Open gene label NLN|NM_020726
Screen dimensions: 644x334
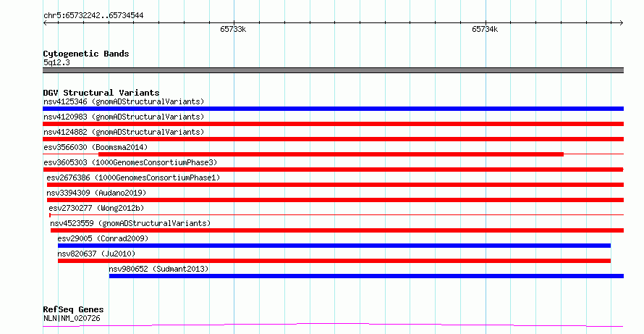(72, 318)
